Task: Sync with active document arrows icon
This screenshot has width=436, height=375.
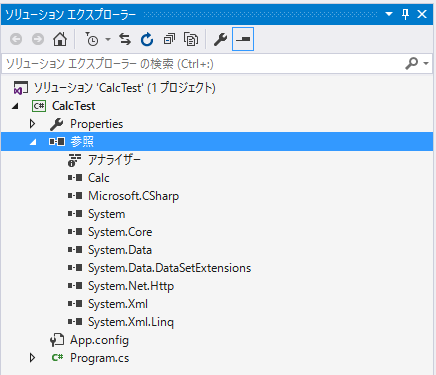Action: coord(125,39)
